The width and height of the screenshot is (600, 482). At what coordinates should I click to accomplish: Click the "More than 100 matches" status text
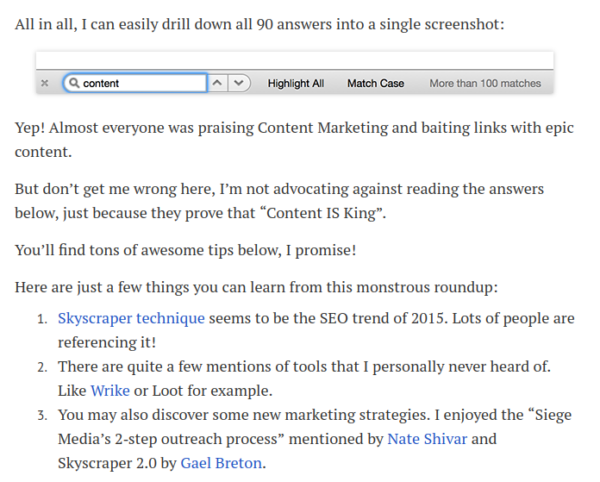[x=485, y=83]
